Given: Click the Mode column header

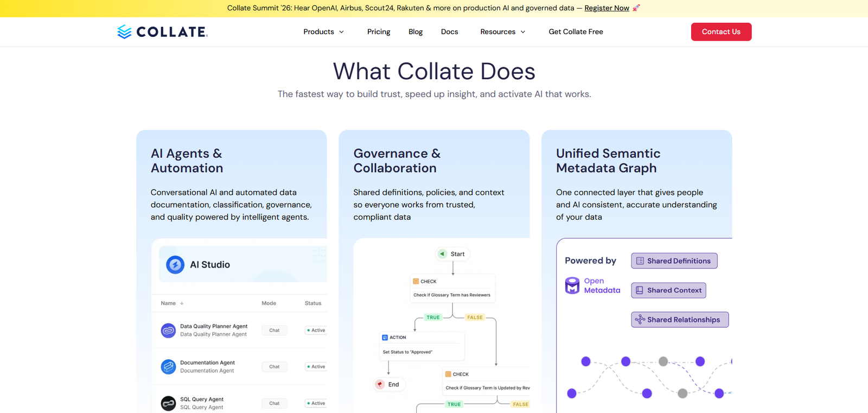Looking at the screenshot, I should [269, 303].
